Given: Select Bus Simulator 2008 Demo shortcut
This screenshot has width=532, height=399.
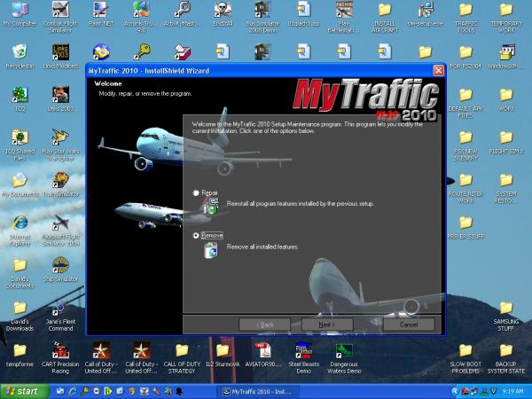Looking at the screenshot, I should pos(263,17).
